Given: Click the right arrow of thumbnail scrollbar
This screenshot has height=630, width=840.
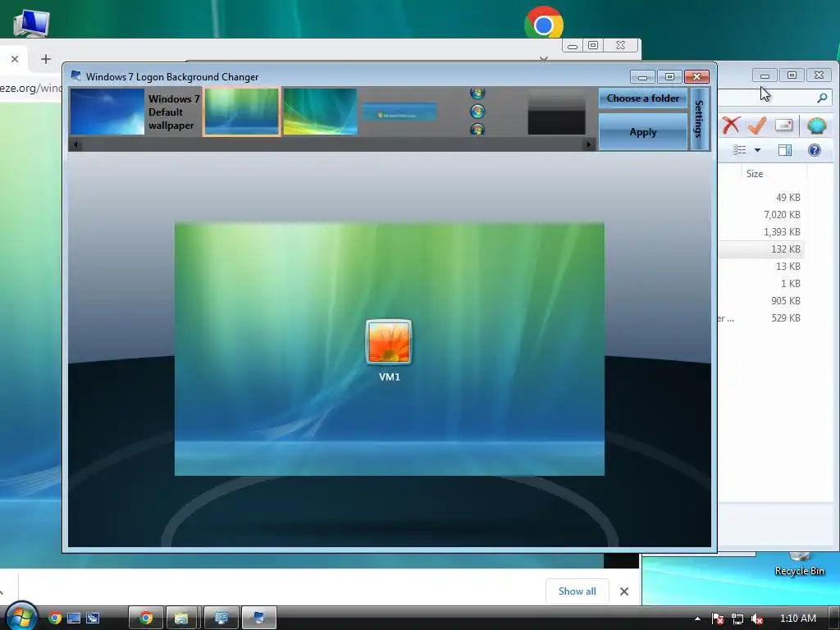Looking at the screenshot, I should (x=589, y=144).
